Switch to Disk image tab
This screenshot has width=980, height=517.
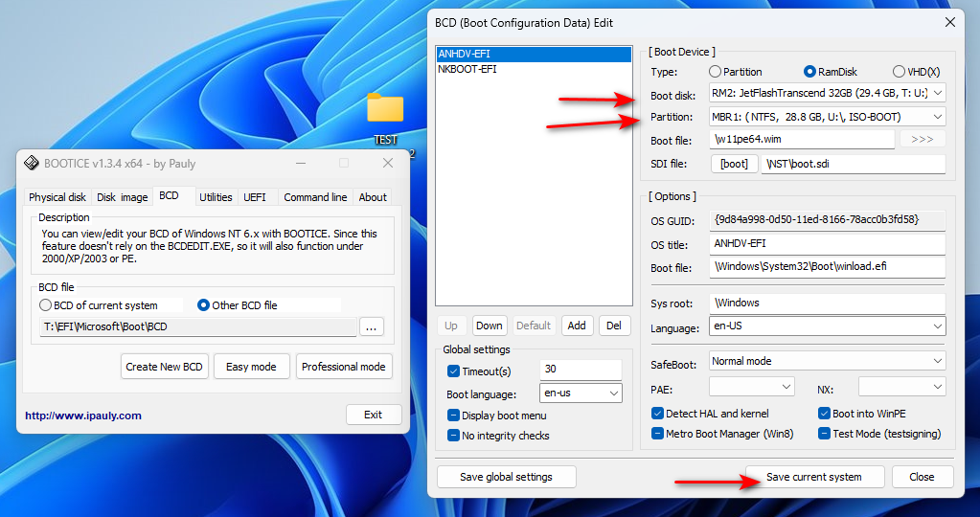(x=123, y=196)
